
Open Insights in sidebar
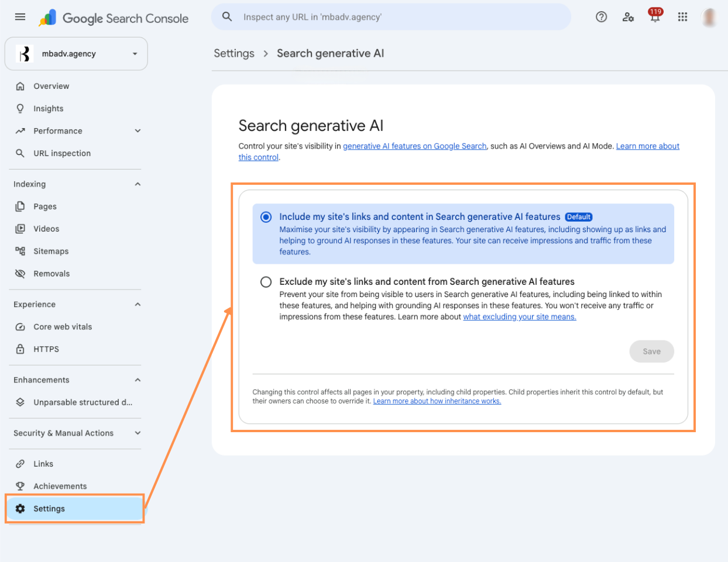[49, 109]
